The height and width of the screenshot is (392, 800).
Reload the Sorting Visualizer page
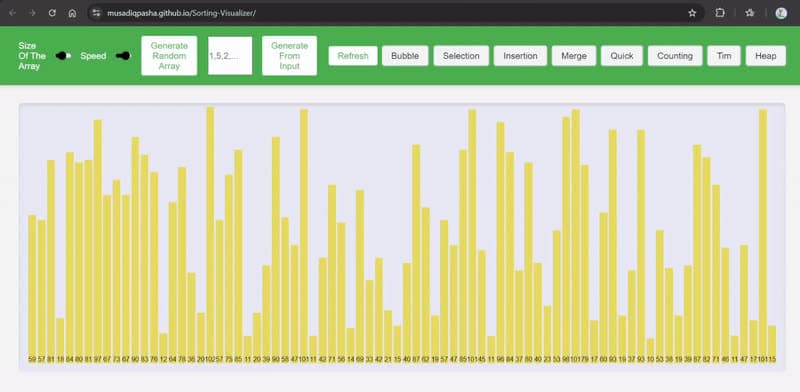[52, 13]
